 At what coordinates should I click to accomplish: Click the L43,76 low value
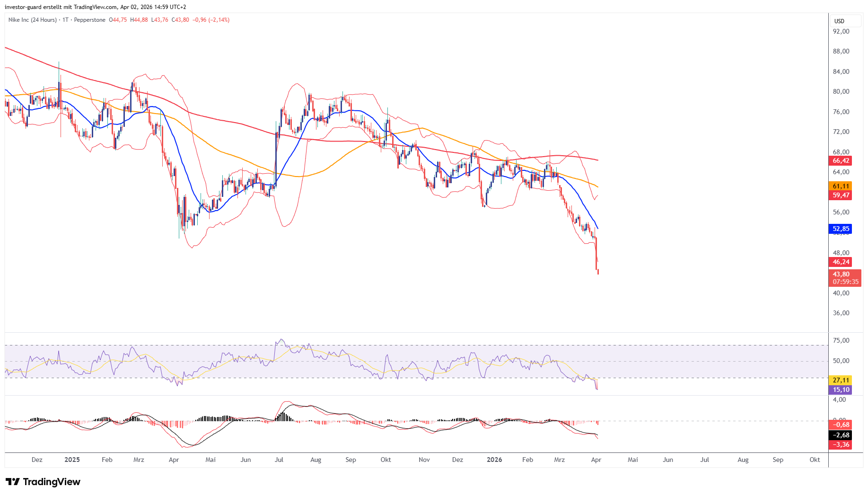(x=160, y=20)
